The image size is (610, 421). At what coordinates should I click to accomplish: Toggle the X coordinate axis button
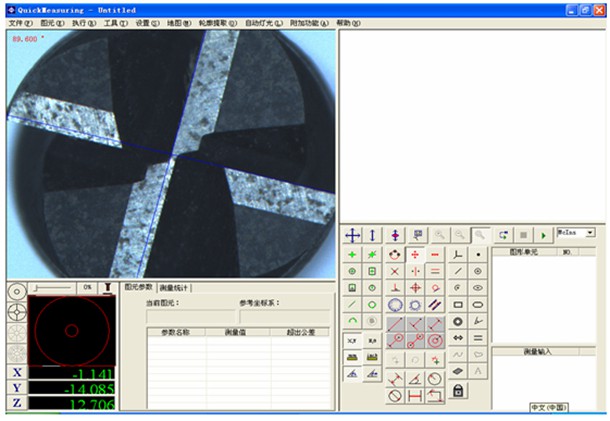(x=16, y=372)
